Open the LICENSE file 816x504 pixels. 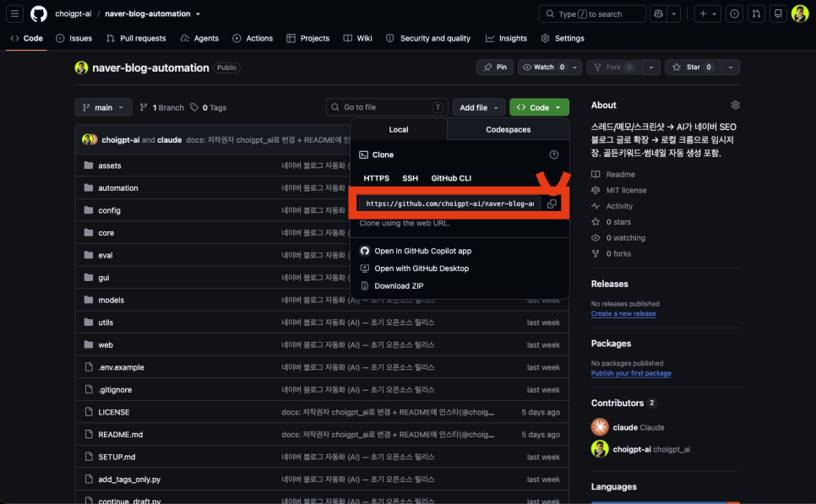point(114,412)
